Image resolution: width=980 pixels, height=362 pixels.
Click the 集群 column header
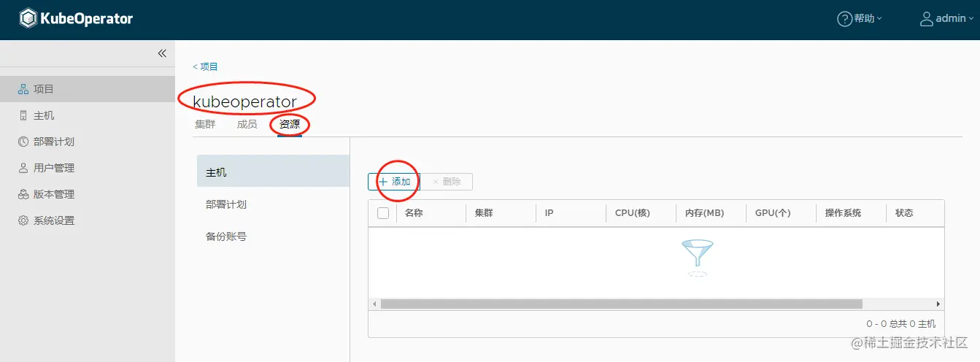[x=484, y=213]
